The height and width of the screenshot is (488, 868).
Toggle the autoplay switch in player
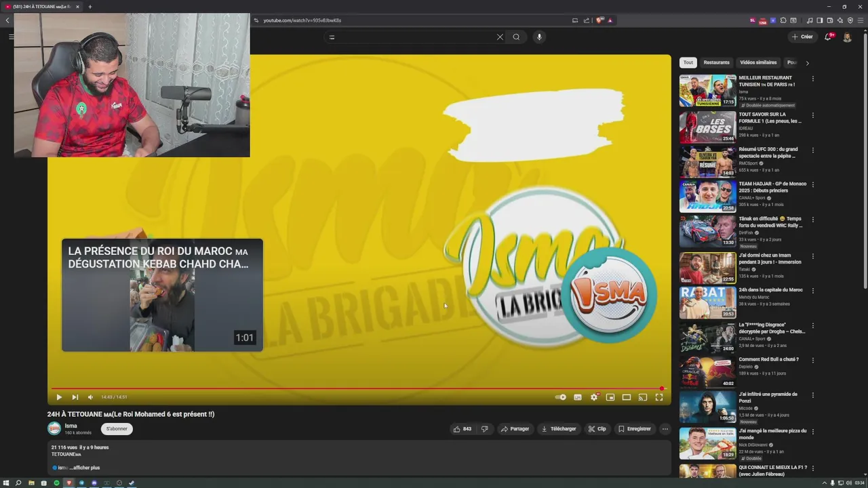561,397
